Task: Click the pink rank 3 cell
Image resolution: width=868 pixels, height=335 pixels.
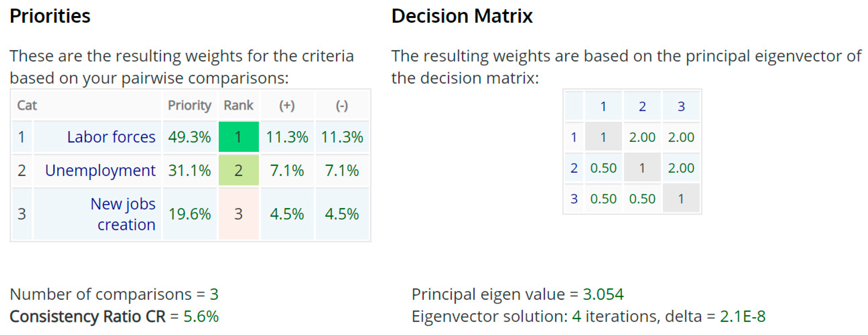Action: [239, 214]
